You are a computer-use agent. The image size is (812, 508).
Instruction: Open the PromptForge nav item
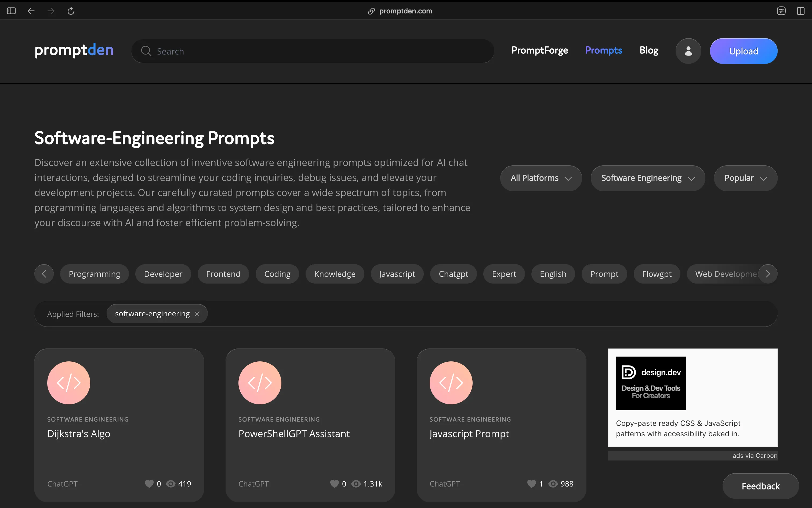(539, 50)
